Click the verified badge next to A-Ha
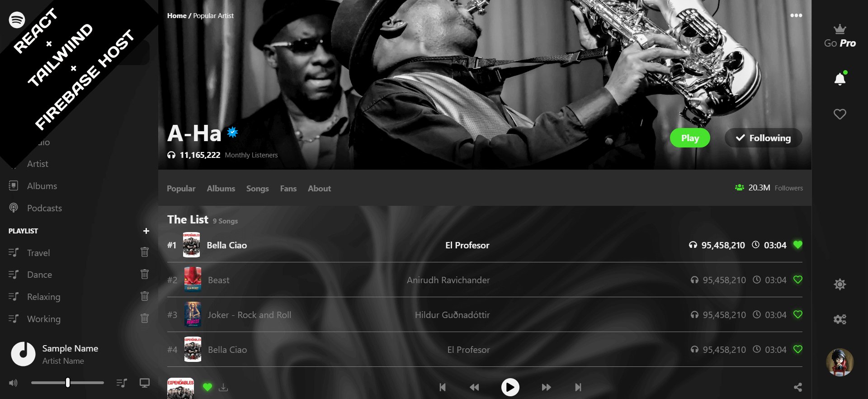Viewport: 868px width, 399px height. click(x=232, y=132)
